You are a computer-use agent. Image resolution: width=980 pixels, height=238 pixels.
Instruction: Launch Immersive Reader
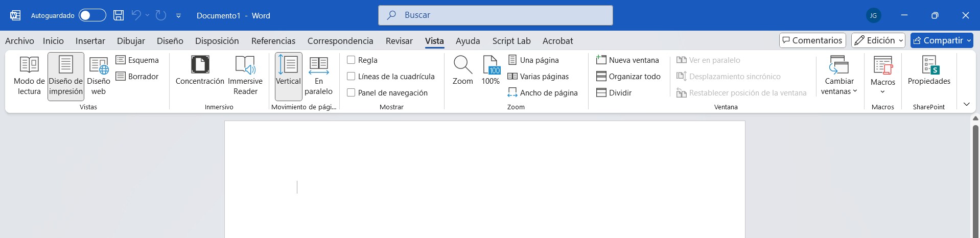point(245,76)
